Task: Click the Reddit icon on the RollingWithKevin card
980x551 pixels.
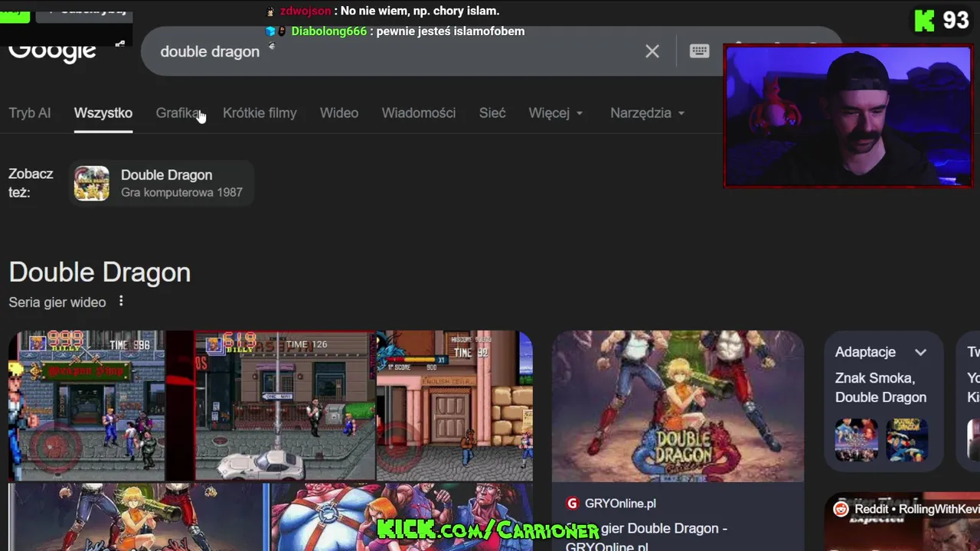Action: (x=841, y=509)
